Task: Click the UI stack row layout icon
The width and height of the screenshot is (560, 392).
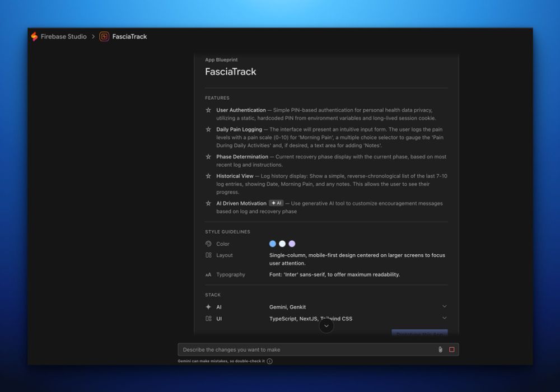Action: (x=208, y=319)
